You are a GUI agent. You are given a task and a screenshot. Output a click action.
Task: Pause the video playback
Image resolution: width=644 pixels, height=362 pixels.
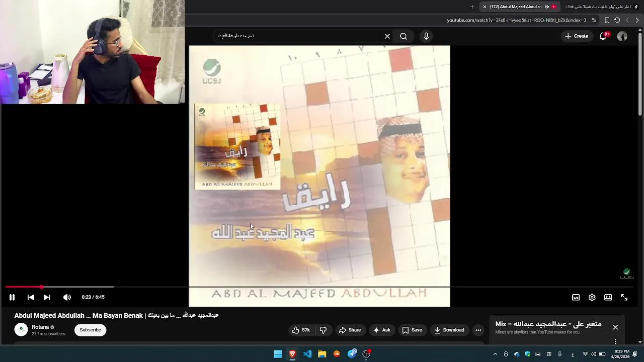pos(12,297)
